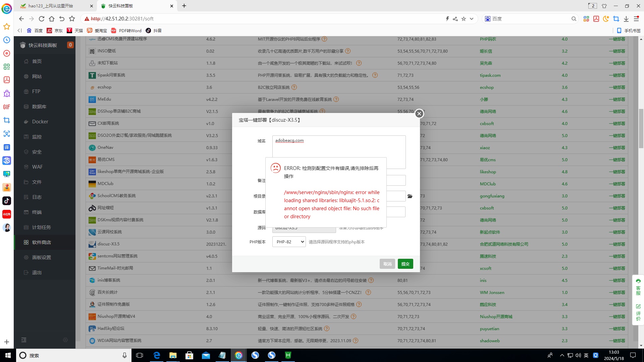644x362 pixels.
Task: Click the 百度 search box
Action: point(530,19)
